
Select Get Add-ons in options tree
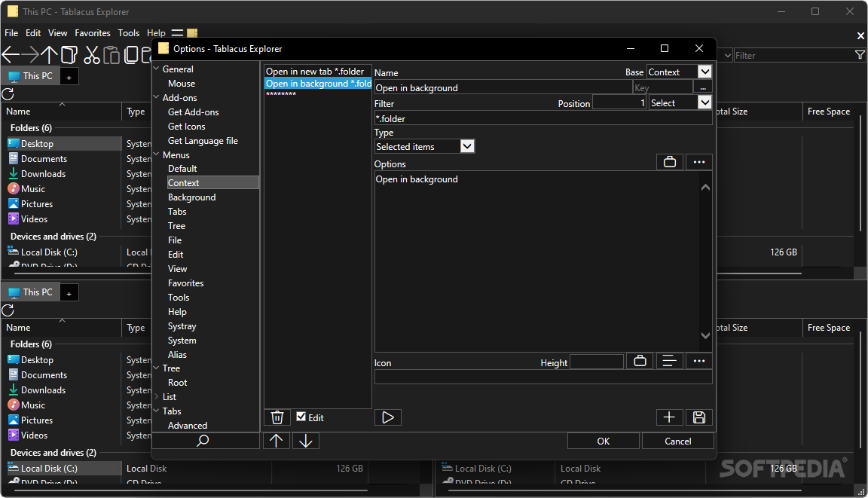click(x=193, y=112)
